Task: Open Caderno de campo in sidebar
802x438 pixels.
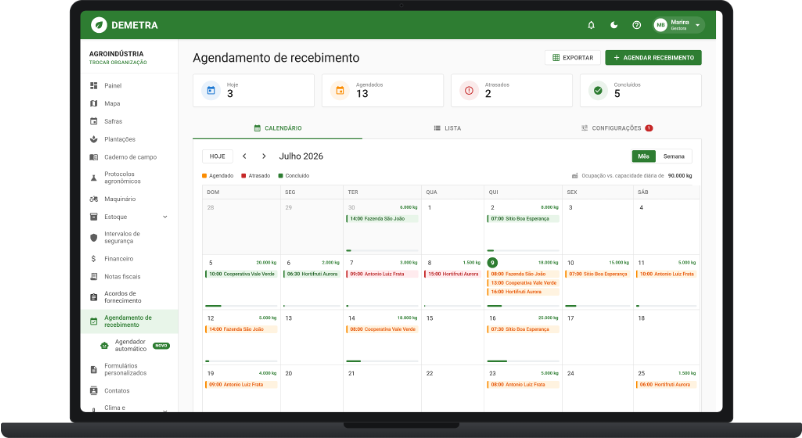Action: 129,157
